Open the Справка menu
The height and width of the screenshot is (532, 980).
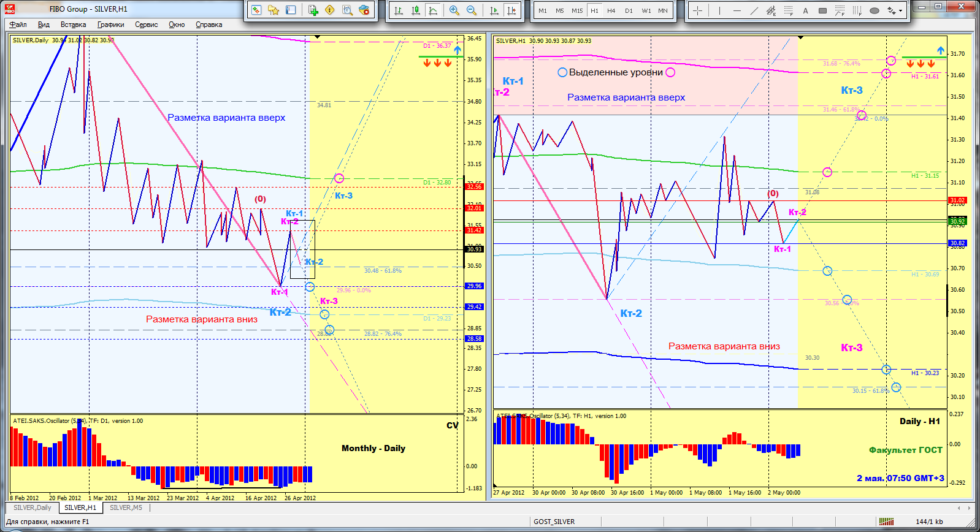[209, 25]
